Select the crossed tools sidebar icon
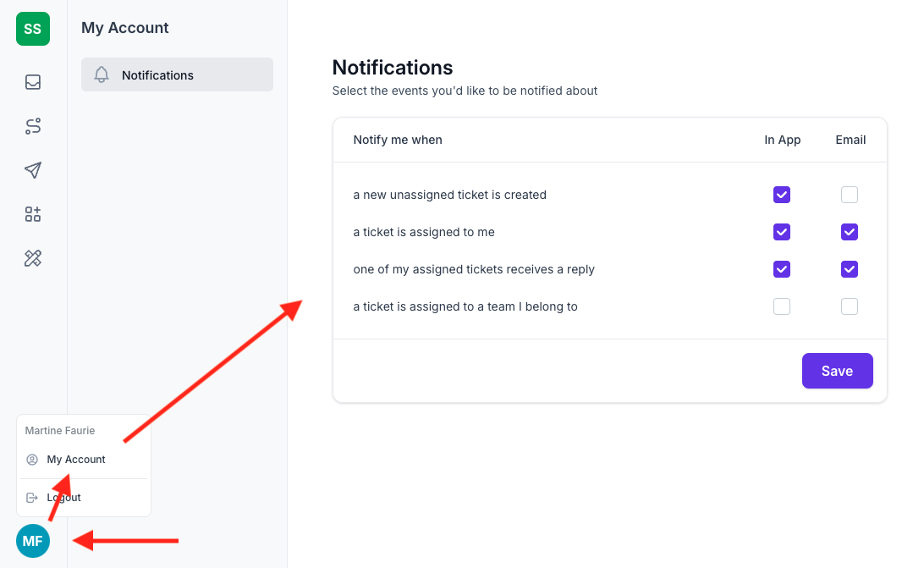The width and height of the screenshot is (924, 568). click(x=32, y=258)
